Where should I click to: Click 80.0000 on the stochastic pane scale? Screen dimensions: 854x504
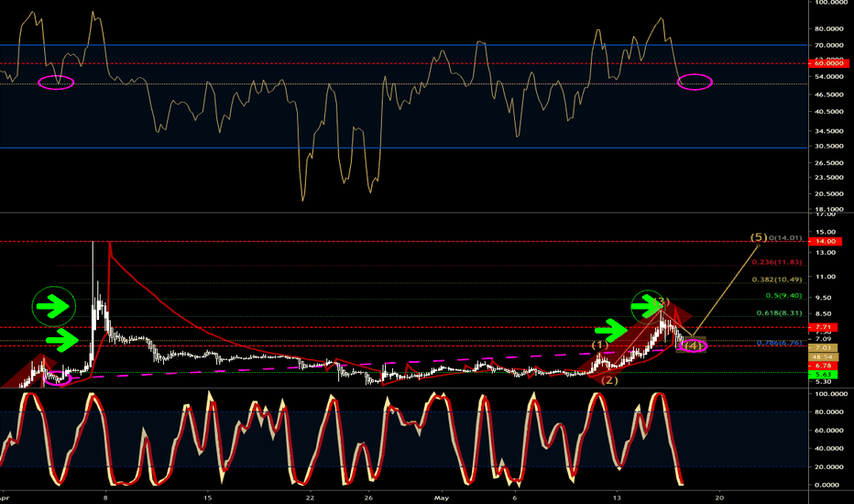click(x=830, y=412)
